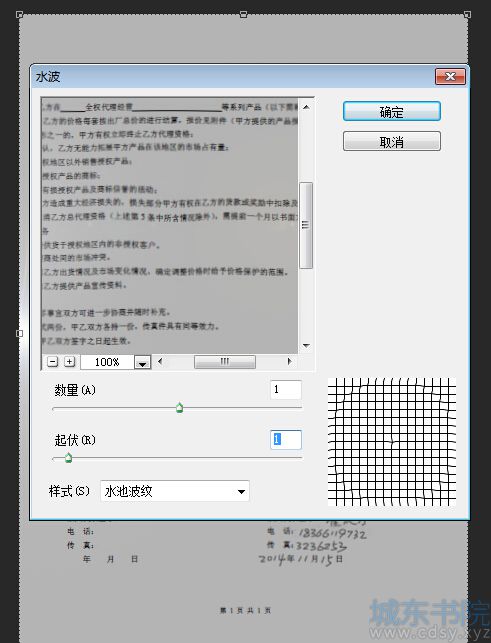The image size is (491, 643).
Task: Click preview scroll-up arrow
Action: click(306, 107)
